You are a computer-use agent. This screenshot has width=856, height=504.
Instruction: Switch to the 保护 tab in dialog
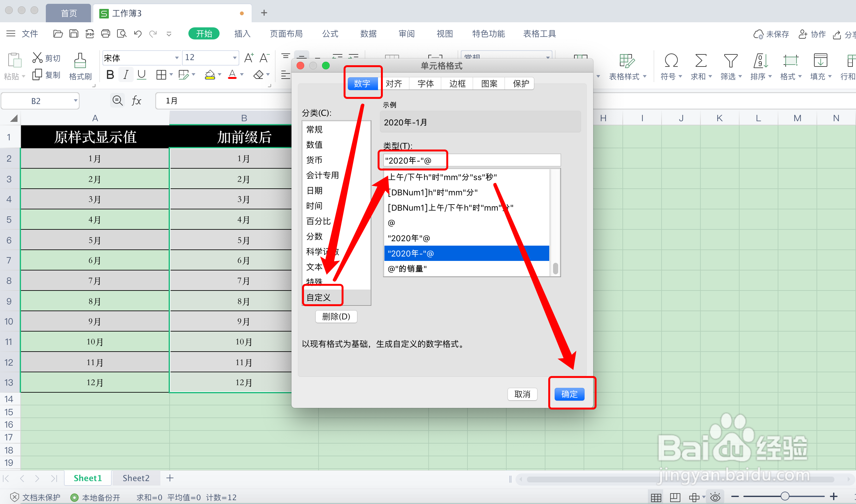[x=521, y=84]
